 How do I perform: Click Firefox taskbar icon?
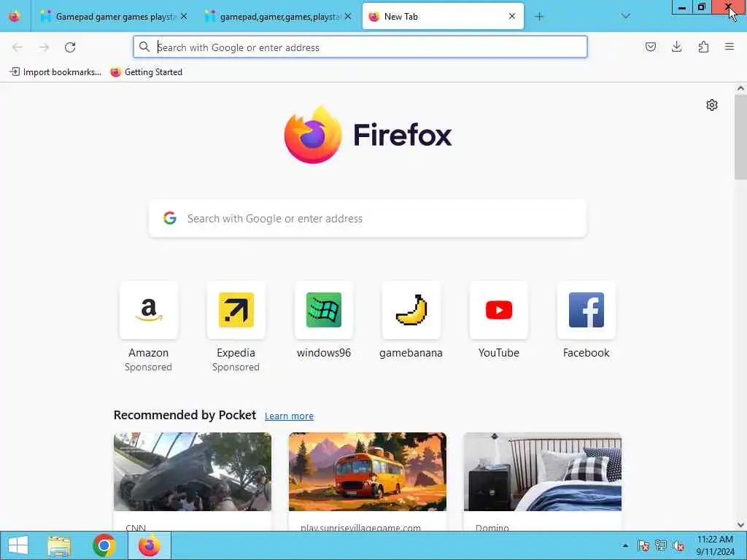pyautogui.click(x=150, y=545)
